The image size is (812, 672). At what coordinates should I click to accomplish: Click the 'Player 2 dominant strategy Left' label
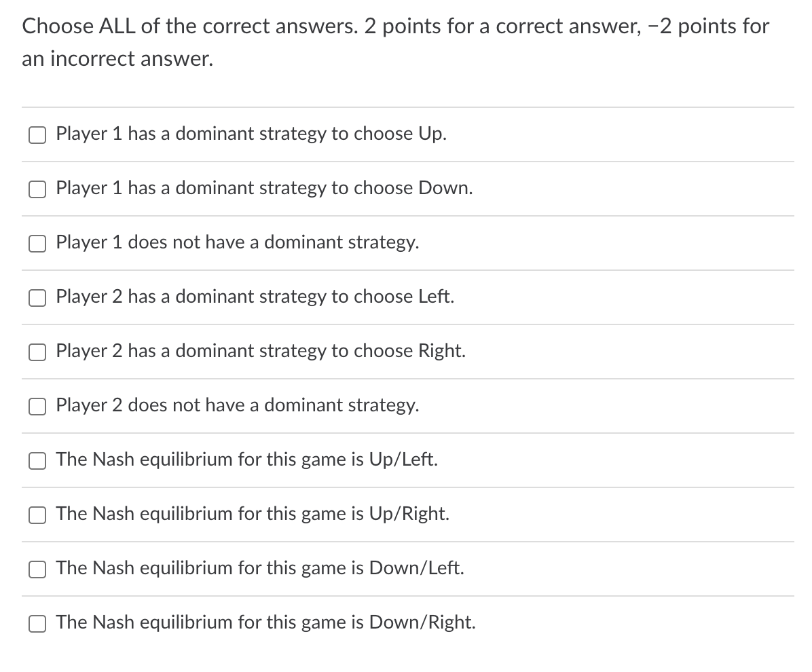(255, 297)
